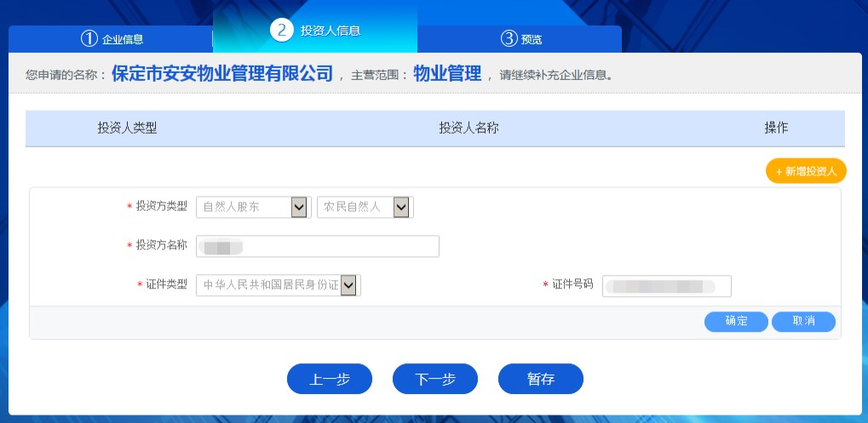Image resolution: width=868 pixels, height=423 pixels.
Task: Switch to step 3 预览 tab
Action: click(520, 38)
